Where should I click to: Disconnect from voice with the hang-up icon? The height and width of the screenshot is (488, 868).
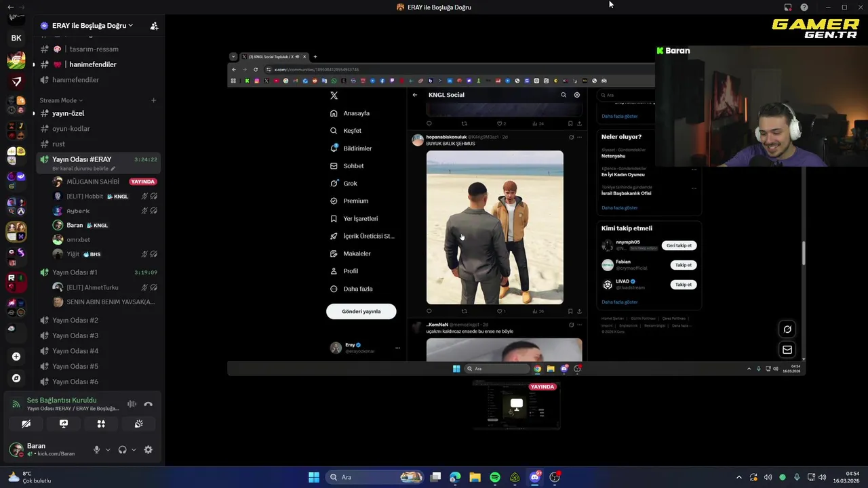(x=148, y=404)
